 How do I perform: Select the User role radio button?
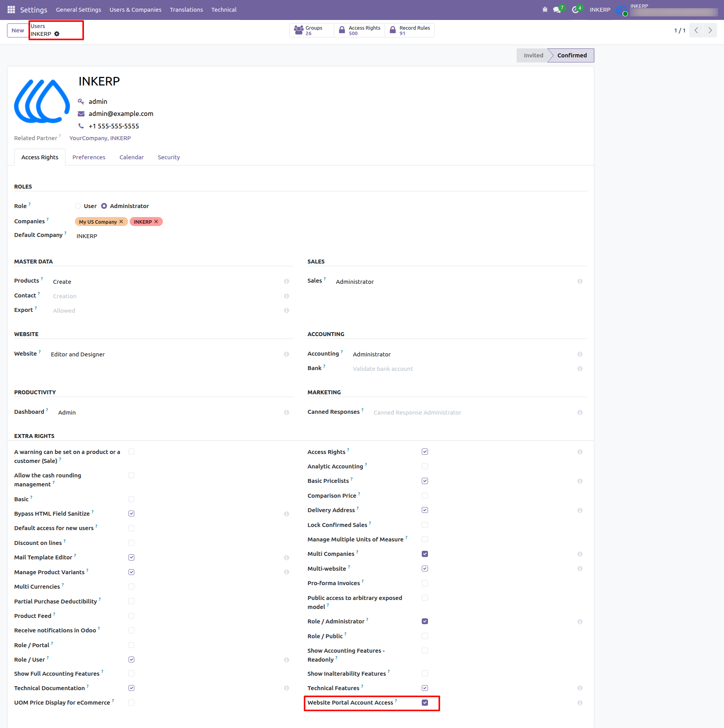pyautogui.click(x=78, y=206)
